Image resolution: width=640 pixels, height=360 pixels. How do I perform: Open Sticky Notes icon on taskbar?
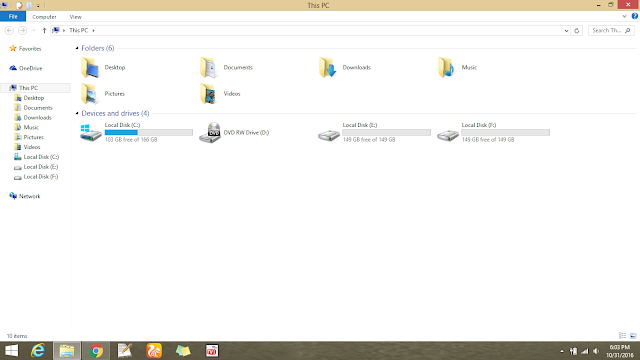(x=183, y=351)
